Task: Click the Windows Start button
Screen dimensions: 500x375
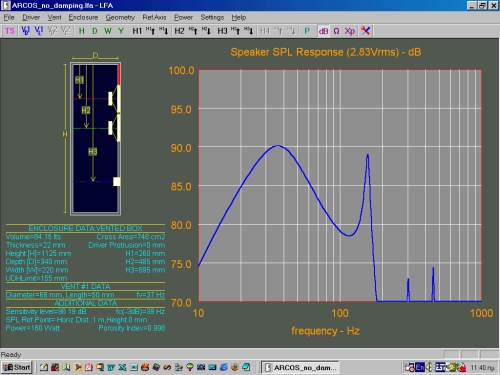Action: [x=17, y=367]
